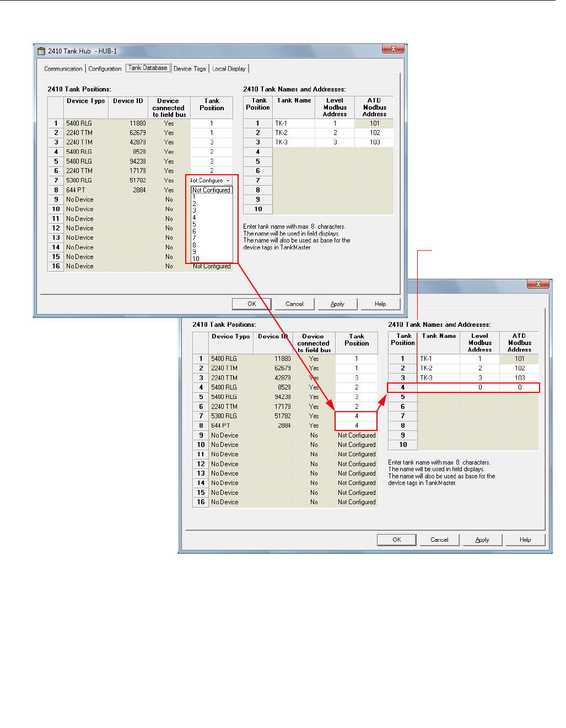Click OK in the lower window

397,540
